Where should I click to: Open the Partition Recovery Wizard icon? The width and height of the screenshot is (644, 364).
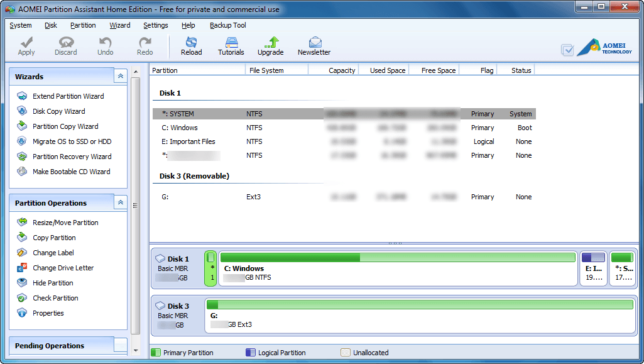coord(22,157)
